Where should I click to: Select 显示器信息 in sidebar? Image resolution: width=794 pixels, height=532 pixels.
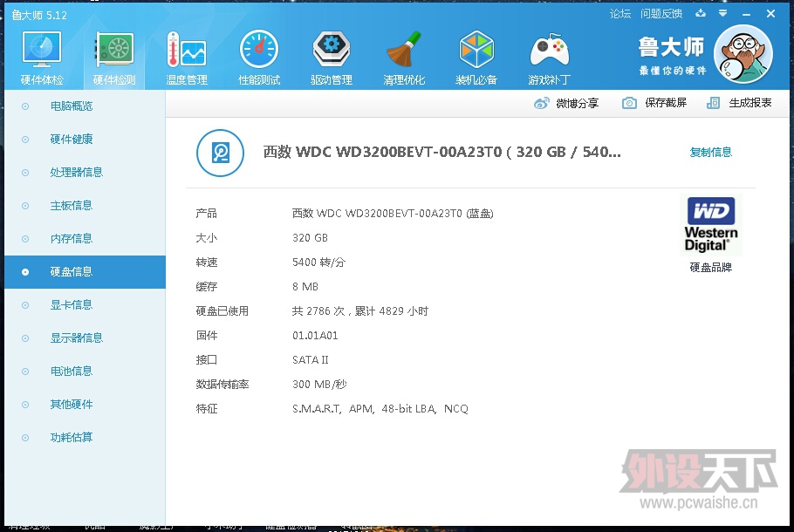[86, 338]
